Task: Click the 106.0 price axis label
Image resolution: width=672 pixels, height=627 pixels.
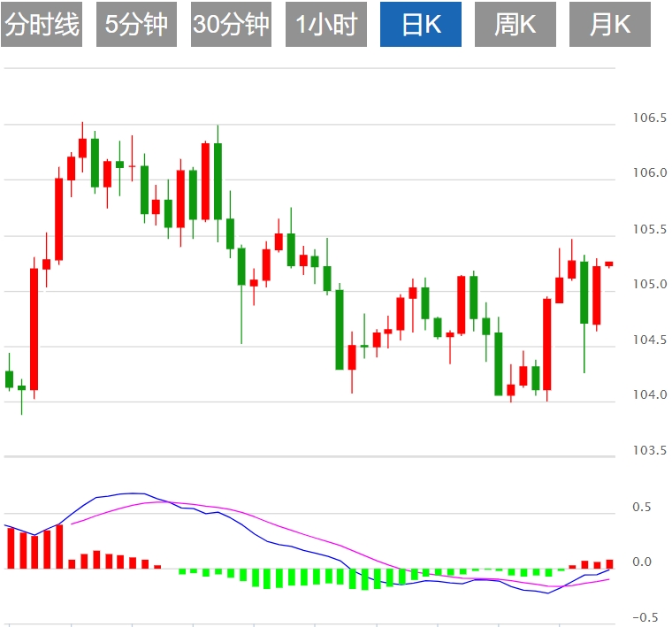Action: (x=650, y=172)
